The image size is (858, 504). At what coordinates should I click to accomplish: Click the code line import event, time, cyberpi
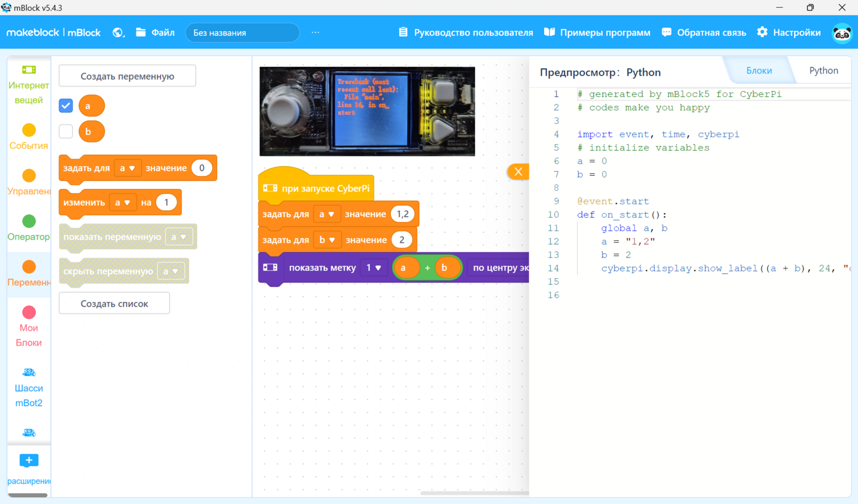pyautogui.click(x=658, y=134)
